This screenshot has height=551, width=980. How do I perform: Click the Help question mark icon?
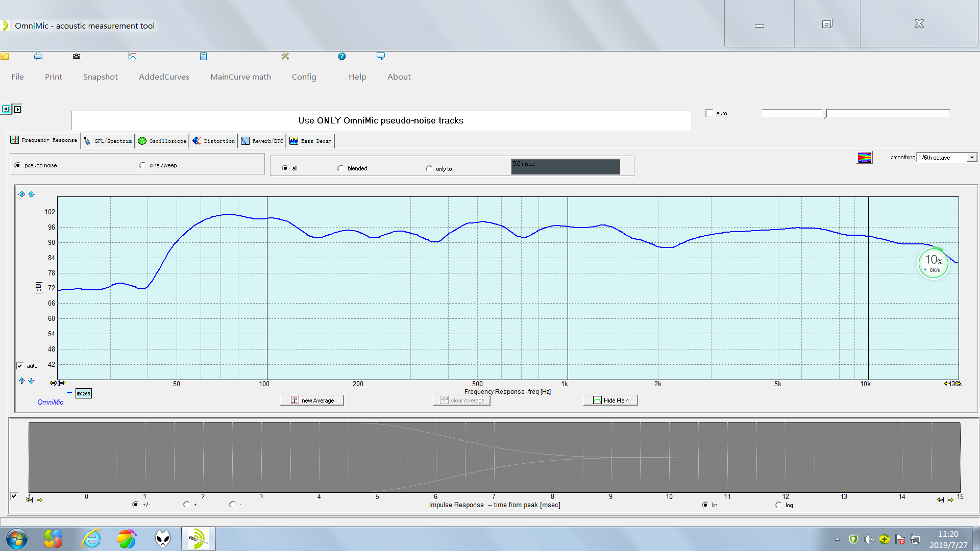click(x=342, y=56)
